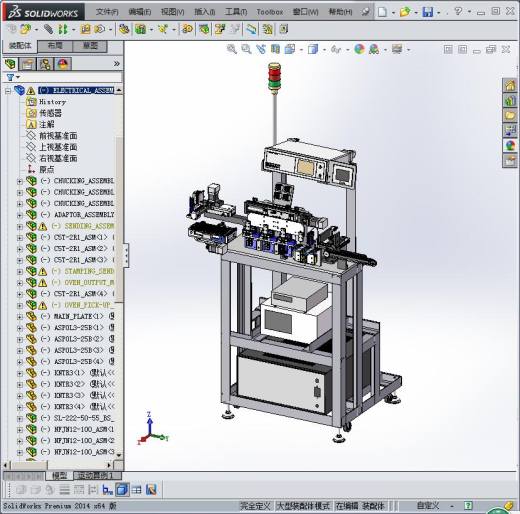
Task: Switch to the ConfigurationManager tab icon
Action: (x=45, y=64)
